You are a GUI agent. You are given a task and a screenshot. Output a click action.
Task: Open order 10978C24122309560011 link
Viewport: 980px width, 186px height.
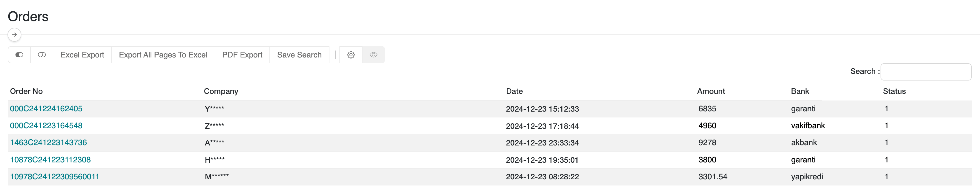point(54,177)
